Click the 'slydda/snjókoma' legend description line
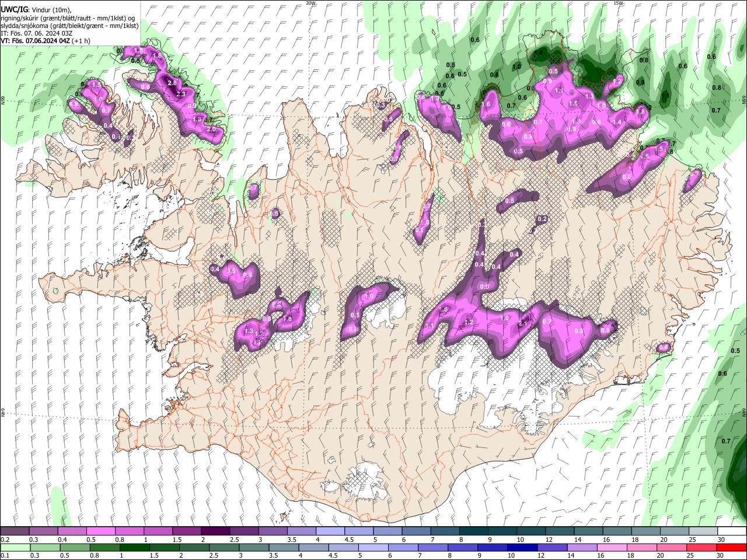 (69, 26)
